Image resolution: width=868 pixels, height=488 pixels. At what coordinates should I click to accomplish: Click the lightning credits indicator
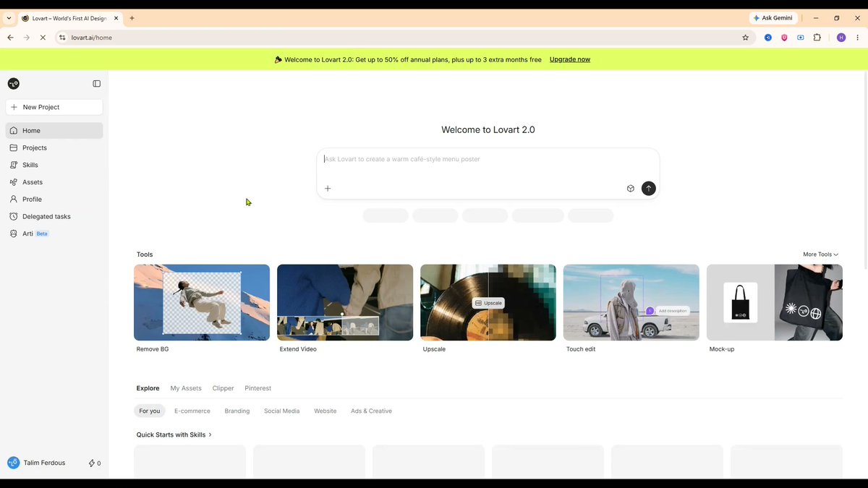(x=95, y=463)
